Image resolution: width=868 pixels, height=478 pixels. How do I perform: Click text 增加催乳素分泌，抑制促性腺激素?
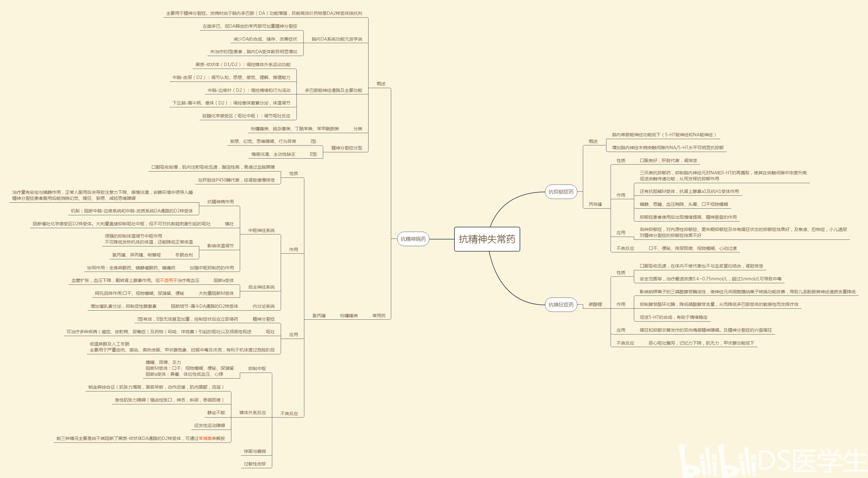(123, 306)
